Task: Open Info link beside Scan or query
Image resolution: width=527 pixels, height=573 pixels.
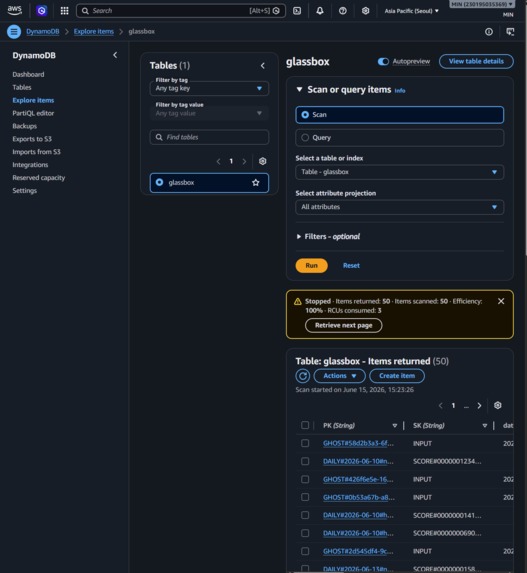Action: tap(400, 91)
